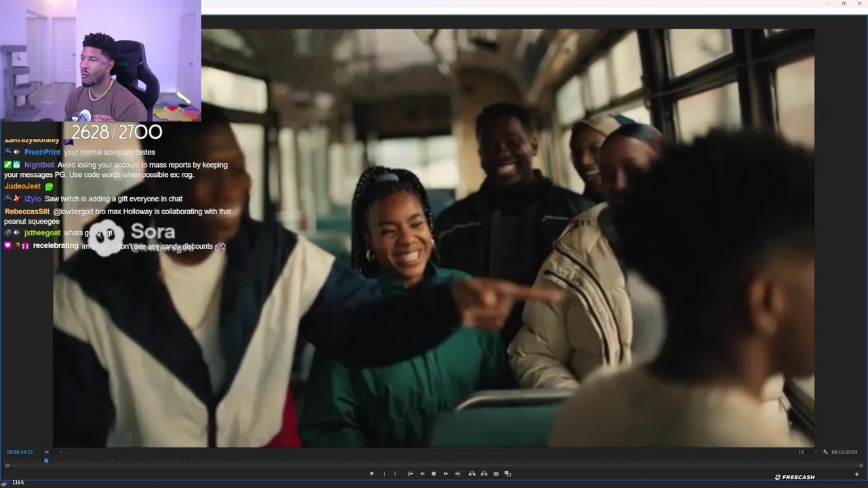The width and height of the screenshot is (868, 488).
Task: Click the duration timecode 00:11:55:03
Action: [844, 452]
